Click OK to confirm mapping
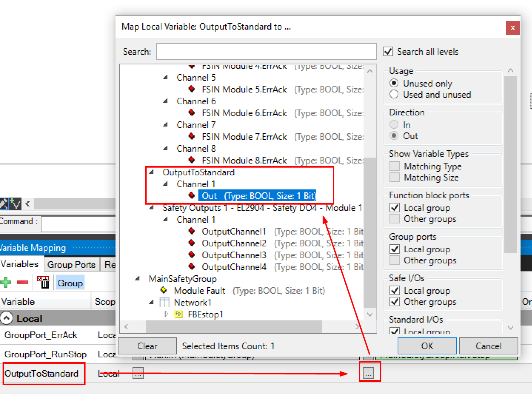 427,346
